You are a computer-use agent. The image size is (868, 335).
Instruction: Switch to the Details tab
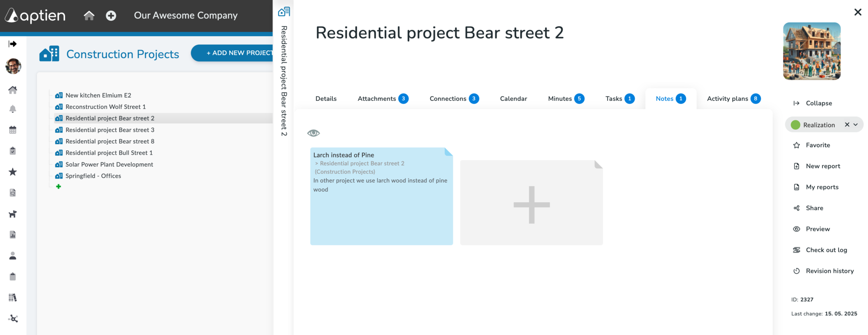(x=326, y=99)
